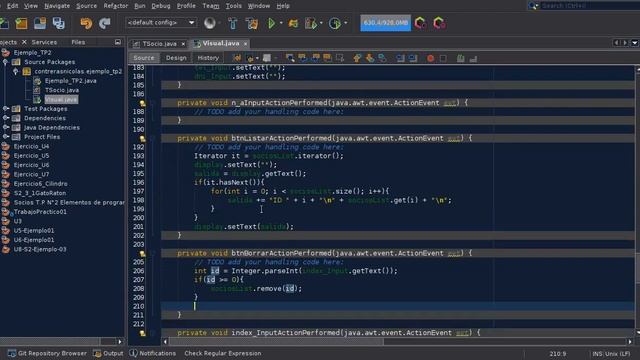The height and width of the screenshot is (360, 640).
Task: Click the Last Edit icon in editor toolbar
Action: (x=237, y=58)
